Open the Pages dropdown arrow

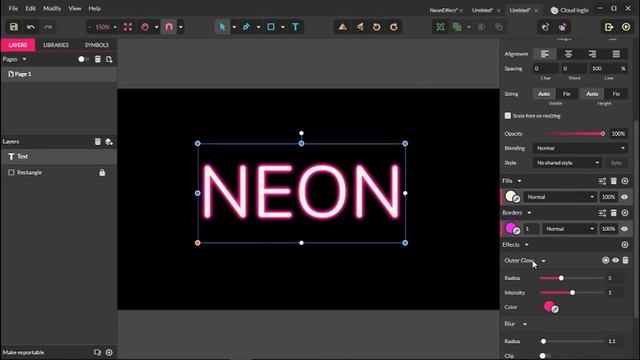click(x=24, y=59)
